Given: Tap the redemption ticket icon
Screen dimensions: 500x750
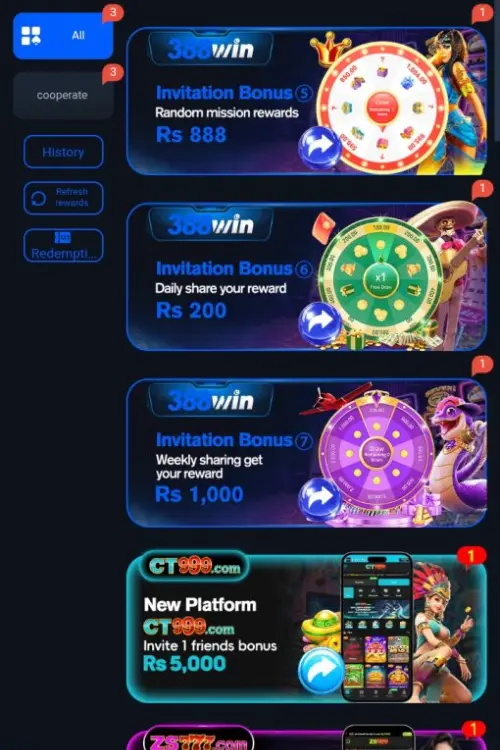Looking at the screenshot, I should point(63,237).
